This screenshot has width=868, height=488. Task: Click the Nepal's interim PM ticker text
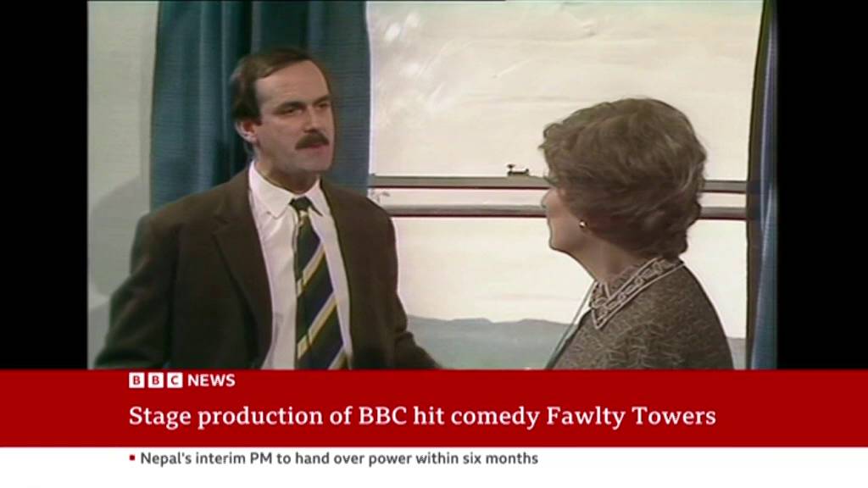[x=339, y=458]
